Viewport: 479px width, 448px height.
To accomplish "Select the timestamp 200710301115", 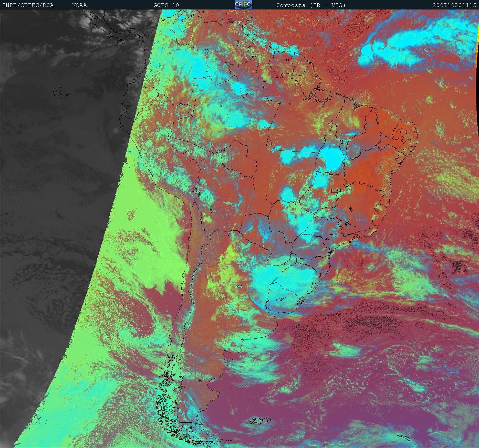I will [454, 5].
